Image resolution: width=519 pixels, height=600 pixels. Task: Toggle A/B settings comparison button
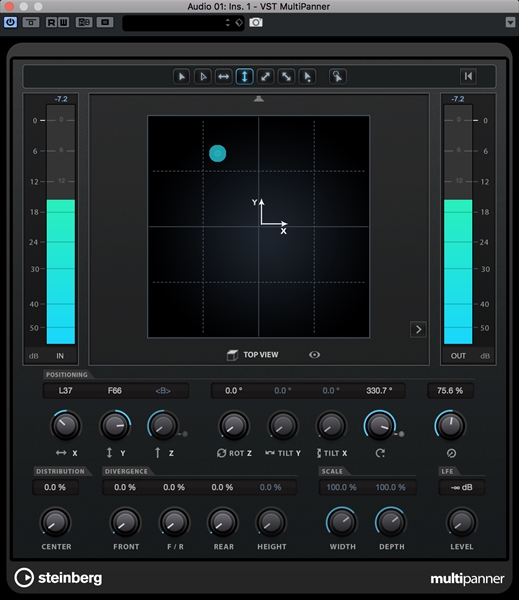[x=84, y=22]
